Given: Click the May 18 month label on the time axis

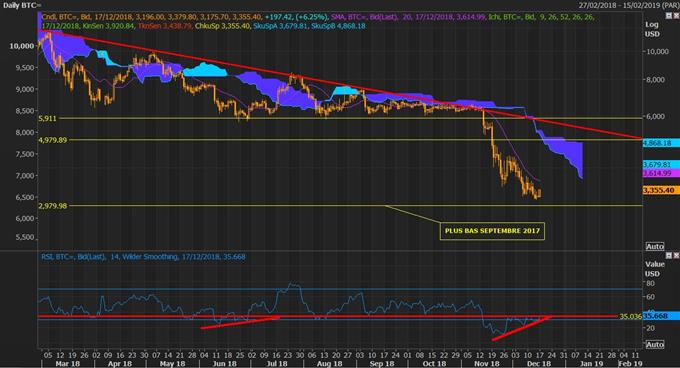Looking at the screenshot, I should tap(172, 363).
